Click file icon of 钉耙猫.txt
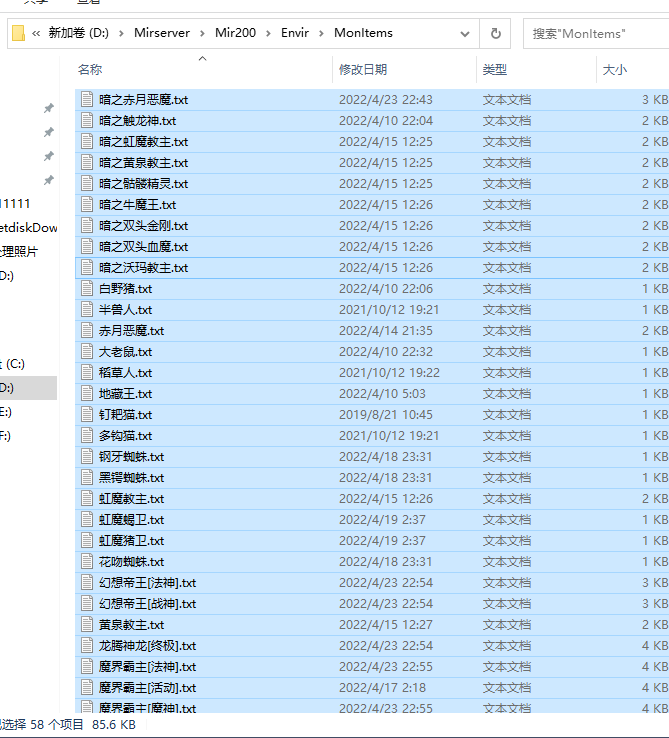The height and width of the screenshot is (738, 669). click(x=87, y=415)
